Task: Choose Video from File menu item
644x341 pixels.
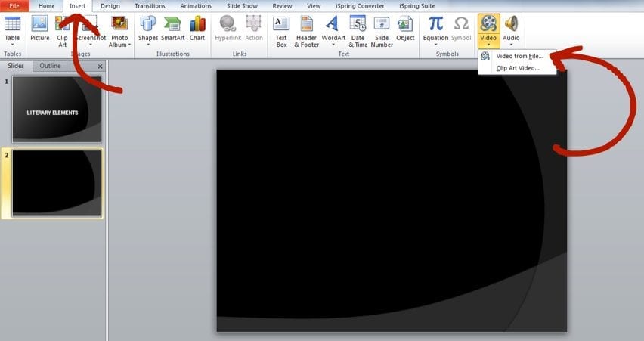Action: [x=517, y=56]
